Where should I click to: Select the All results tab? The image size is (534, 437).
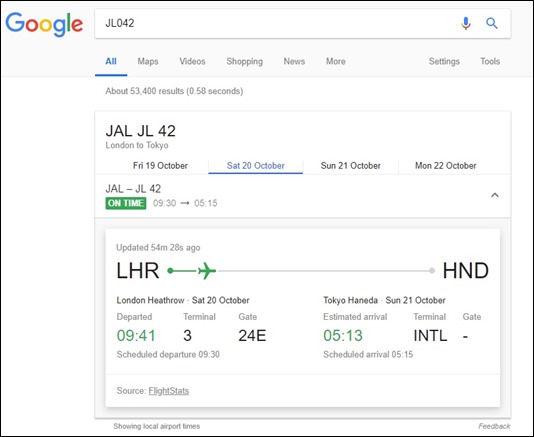pyautogui.click(x=111, y=62)
